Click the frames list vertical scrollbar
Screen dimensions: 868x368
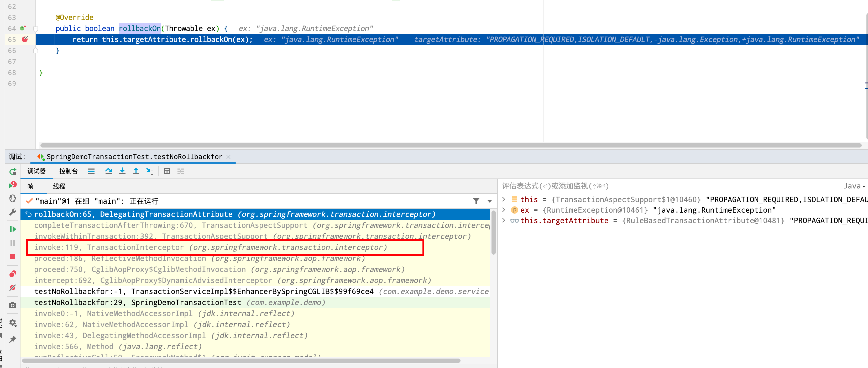[494, 233]
